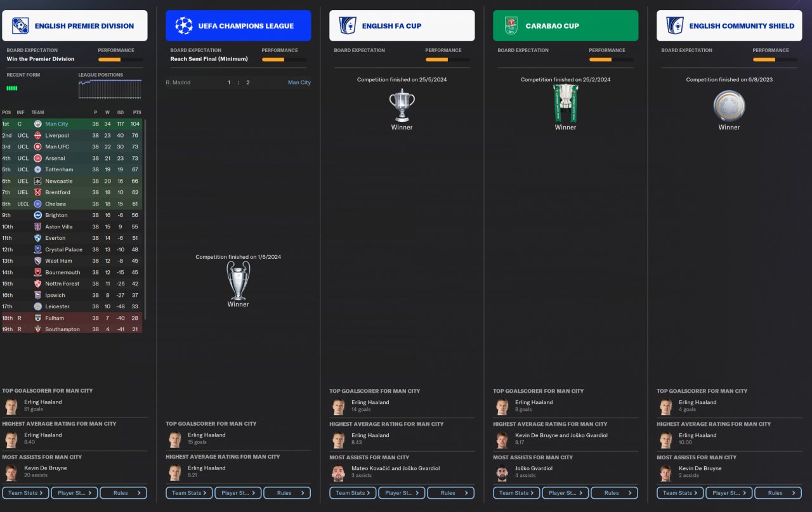Click the Premier Division logo icon
This screenshot has width=812, height=512.
20,25
